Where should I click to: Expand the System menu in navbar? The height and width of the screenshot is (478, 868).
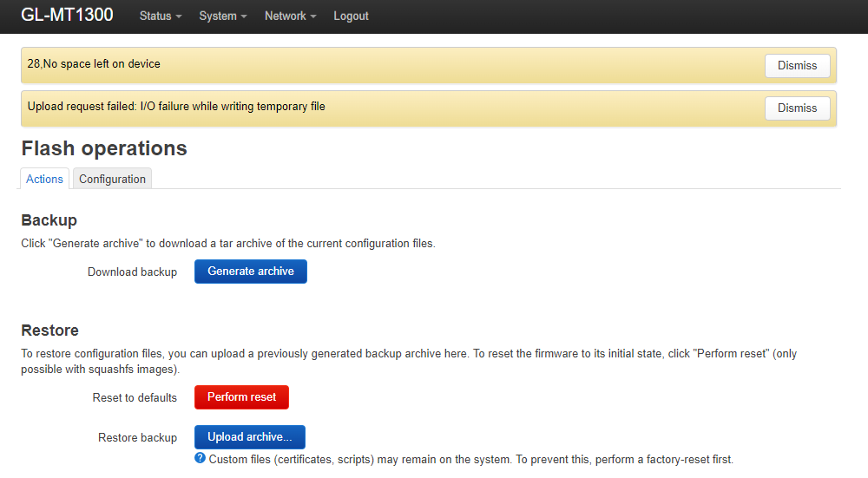click(x=222, y=16)
